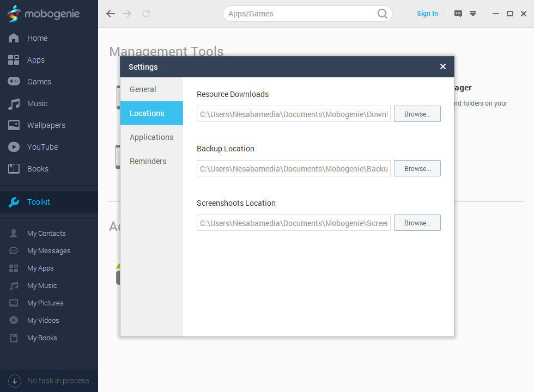Open the Games gamepad icon
This screenshot has height=392, width=534.
tap(14, 82)
